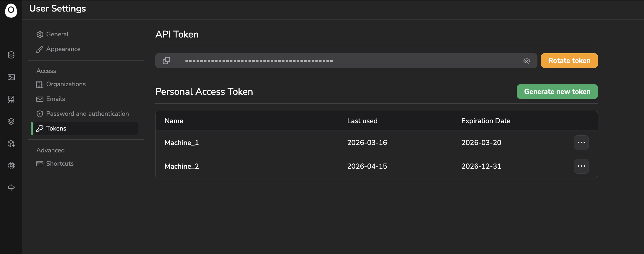Viewport: 644px width, 254px height.
Task: Open the cube package sidebar icon
Action: click(x=11, y=144)
